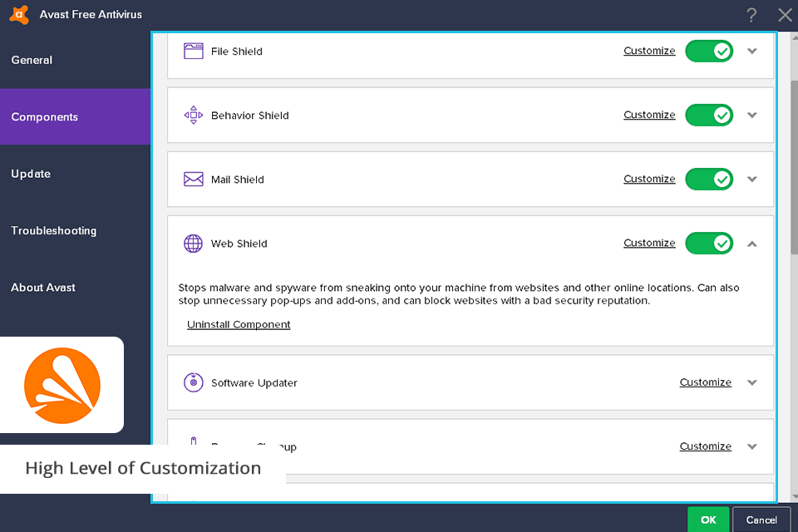
Task: Click the Software Updater icon
Action: pos(194,382)
